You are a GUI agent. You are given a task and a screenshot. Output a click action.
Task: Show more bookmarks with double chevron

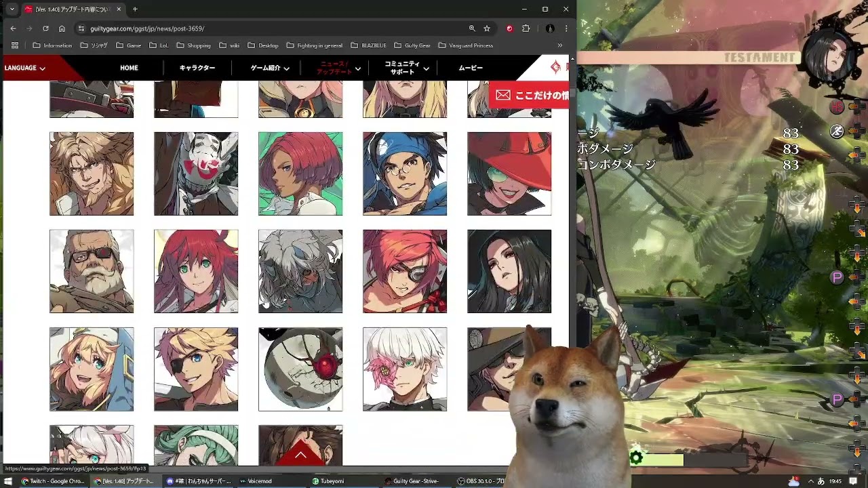(559, 45)
